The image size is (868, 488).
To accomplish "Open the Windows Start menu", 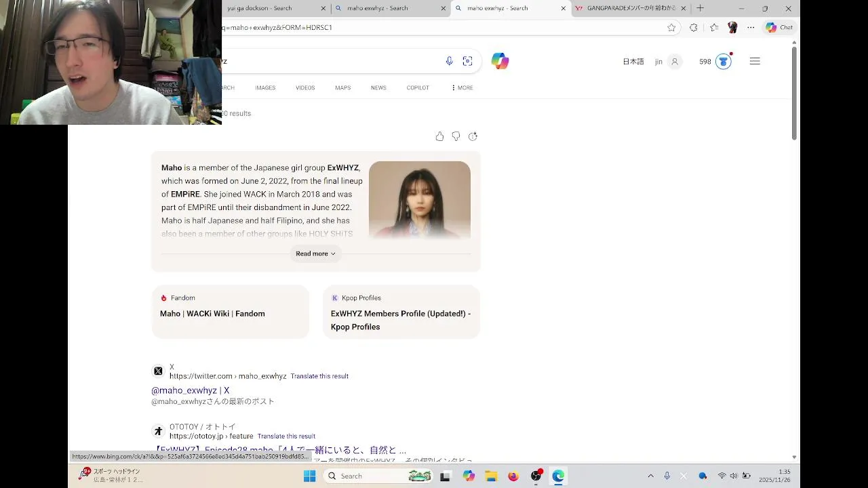I will click(309, 476).
